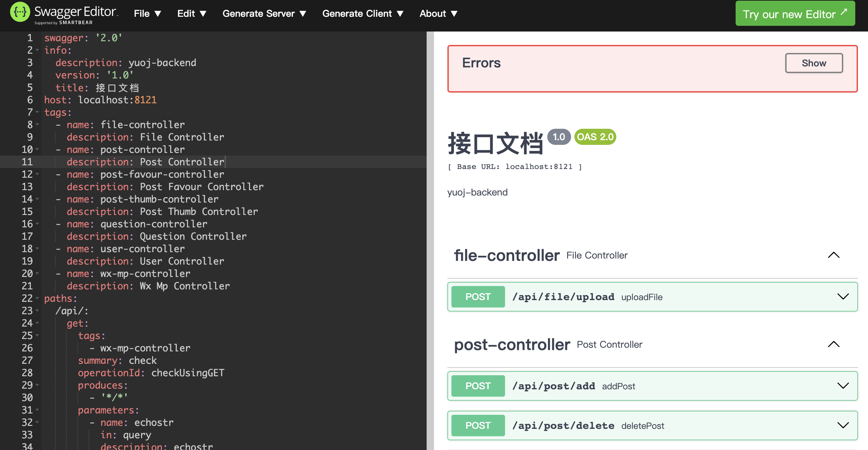This screenshot has width=868, height=450.
Task: Click the editor pane divider bar
Action: pyautogui.click(x=430, y=236)
